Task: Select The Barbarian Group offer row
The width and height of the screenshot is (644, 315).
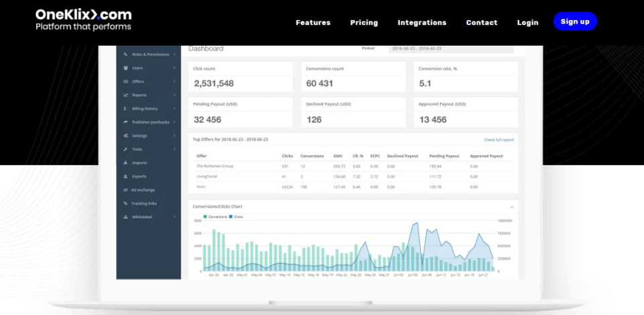Action: [354, 166]
